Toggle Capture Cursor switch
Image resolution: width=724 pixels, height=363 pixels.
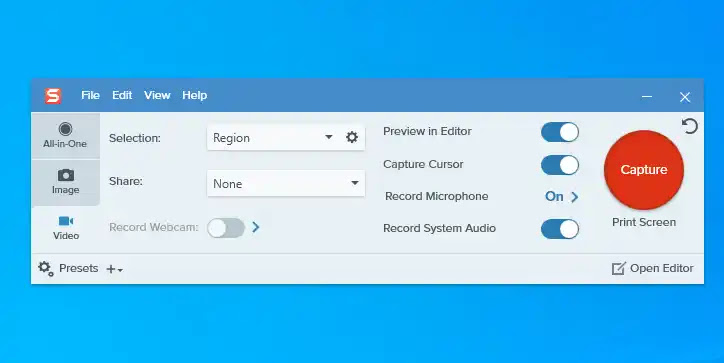[x=560, y=165]
